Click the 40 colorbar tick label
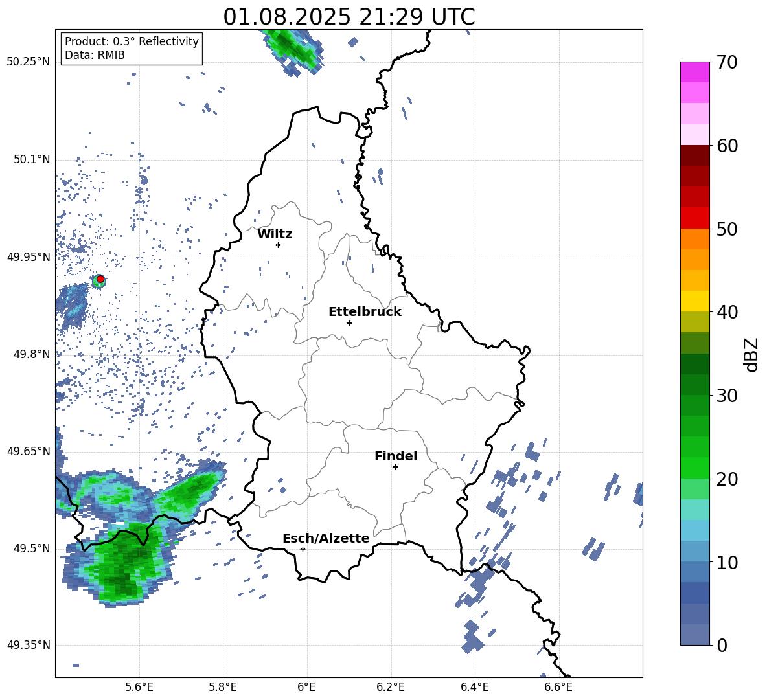The image size is (767, 700). [x=727, y=312]
